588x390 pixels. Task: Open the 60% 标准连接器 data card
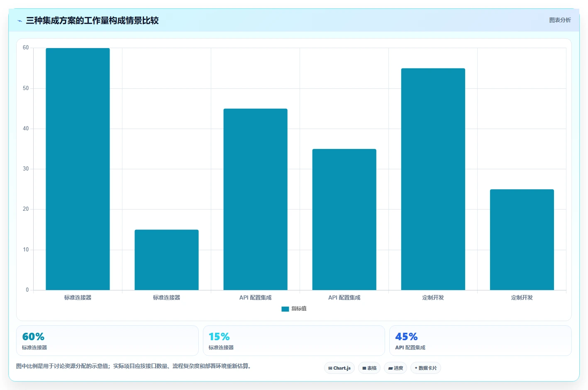[x=107, y=341]
